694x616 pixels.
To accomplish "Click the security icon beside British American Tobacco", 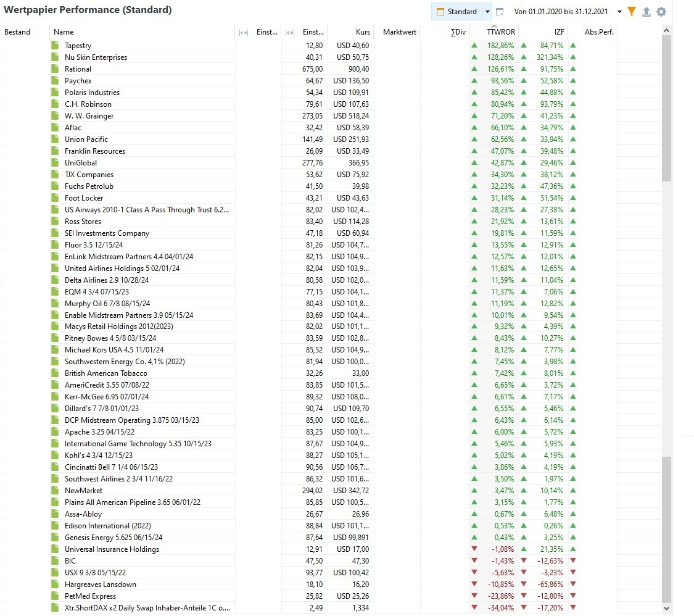I will (x=55, y=373).
